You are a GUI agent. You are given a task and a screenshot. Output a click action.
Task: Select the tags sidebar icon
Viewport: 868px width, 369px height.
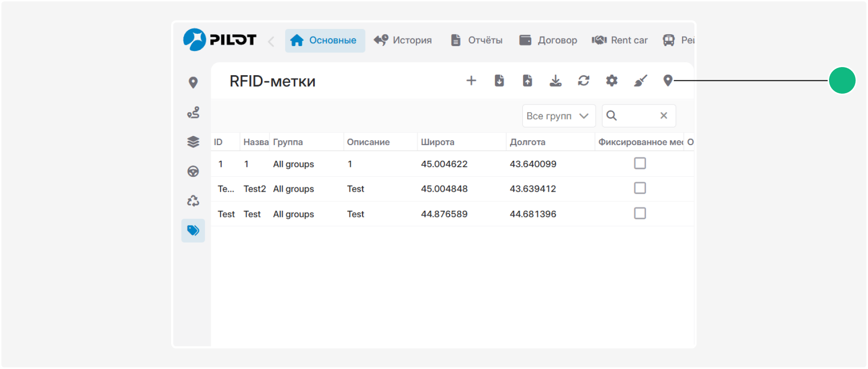[x=193, y=231]
